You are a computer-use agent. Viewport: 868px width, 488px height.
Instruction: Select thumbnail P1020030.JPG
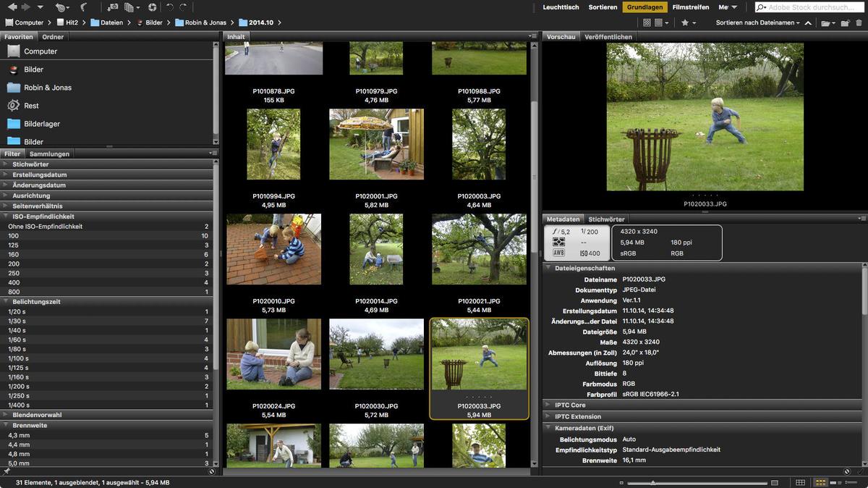[376, 354]
